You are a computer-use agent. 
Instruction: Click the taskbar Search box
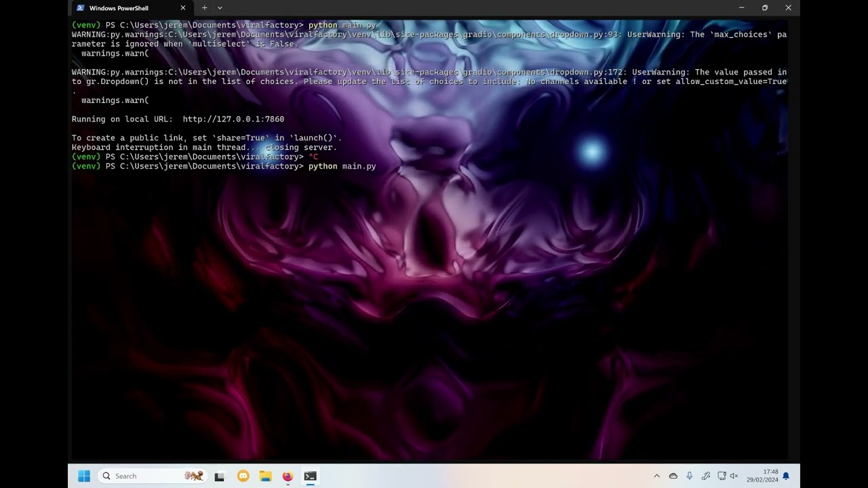point(152,476)
